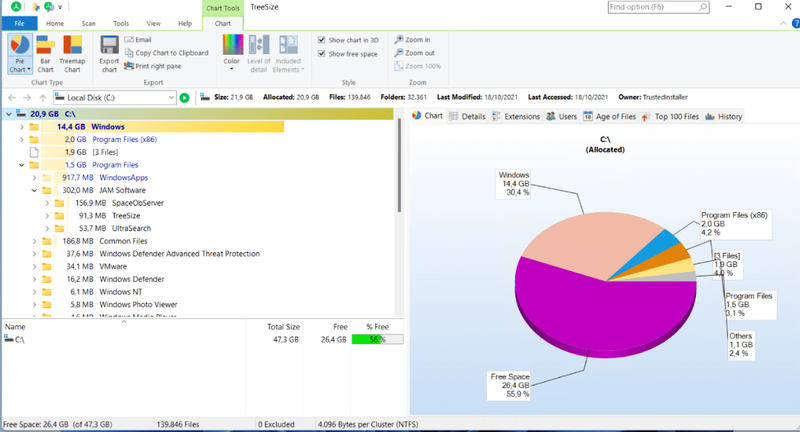Expand the Common Files folder

[34, 241]
